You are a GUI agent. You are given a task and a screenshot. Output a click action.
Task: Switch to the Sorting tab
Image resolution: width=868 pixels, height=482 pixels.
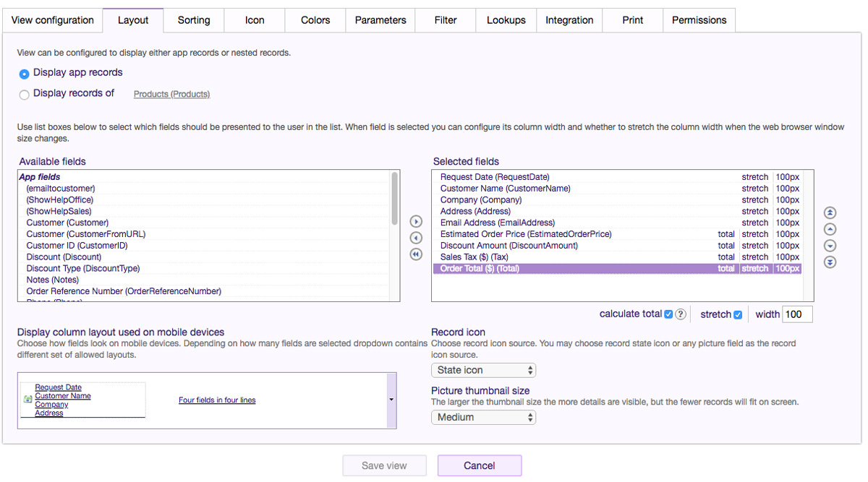194,20
